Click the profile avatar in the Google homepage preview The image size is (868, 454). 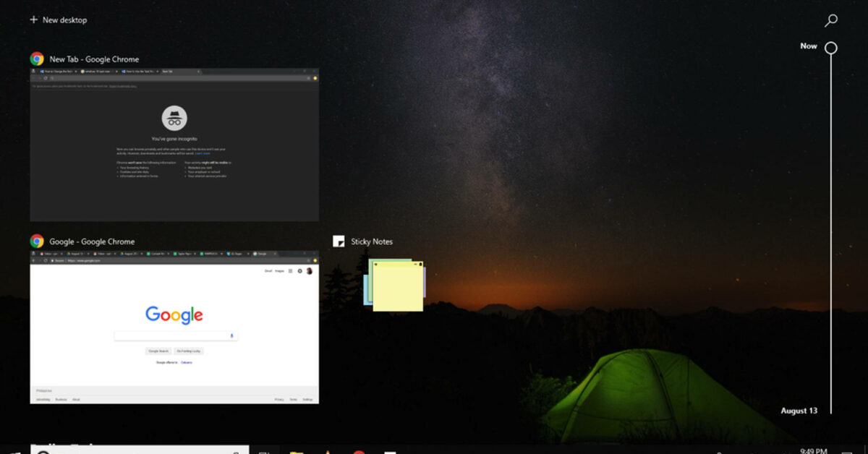pos(310,270)
